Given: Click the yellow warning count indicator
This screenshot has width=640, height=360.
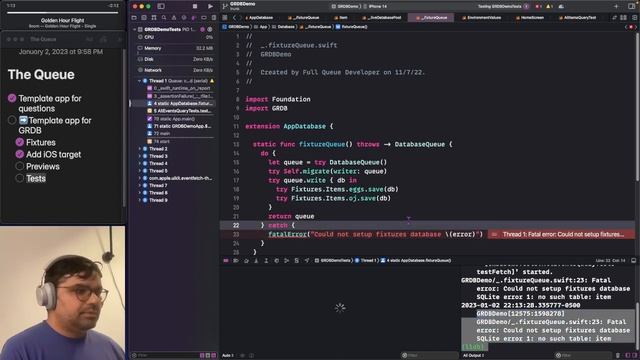Looking at the screenshot, I should click(549, 6).
